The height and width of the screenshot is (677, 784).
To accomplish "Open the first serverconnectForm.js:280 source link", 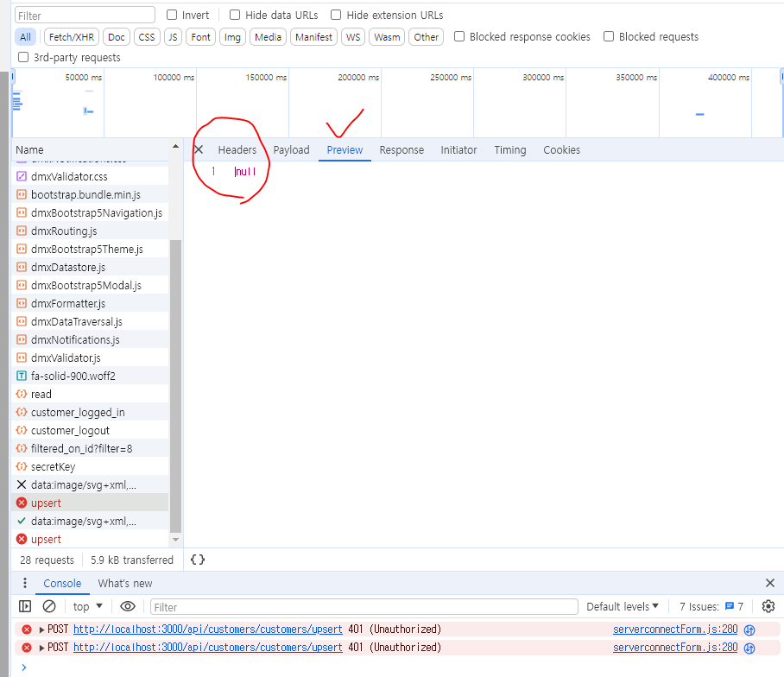I will click(675, 630).
